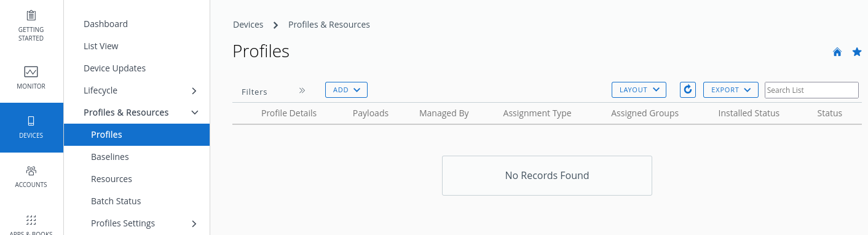This screenshot has height=235, width=868.
Task: Click the Search List input field
Action: 811,90
